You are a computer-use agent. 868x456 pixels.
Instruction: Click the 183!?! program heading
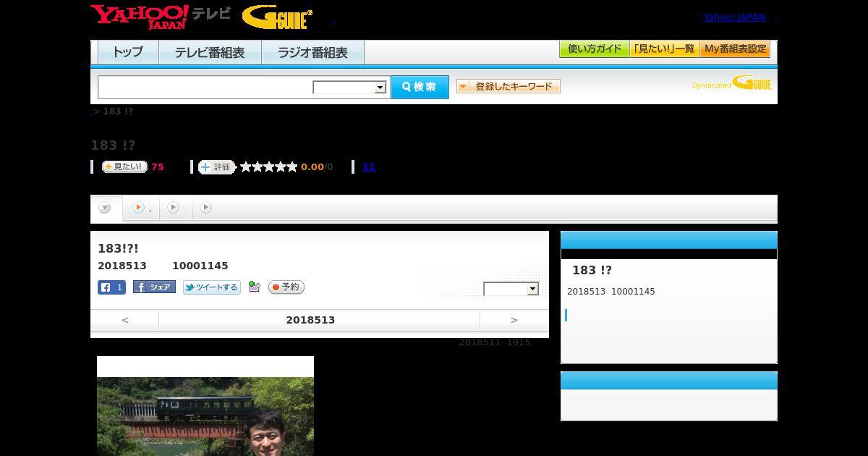118,249
